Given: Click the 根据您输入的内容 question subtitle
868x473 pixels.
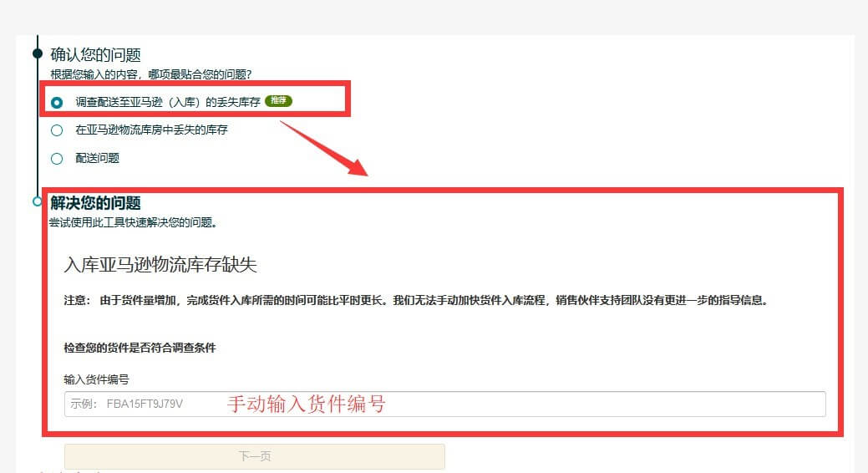Looking at the screenshot, I should [151, 74].
